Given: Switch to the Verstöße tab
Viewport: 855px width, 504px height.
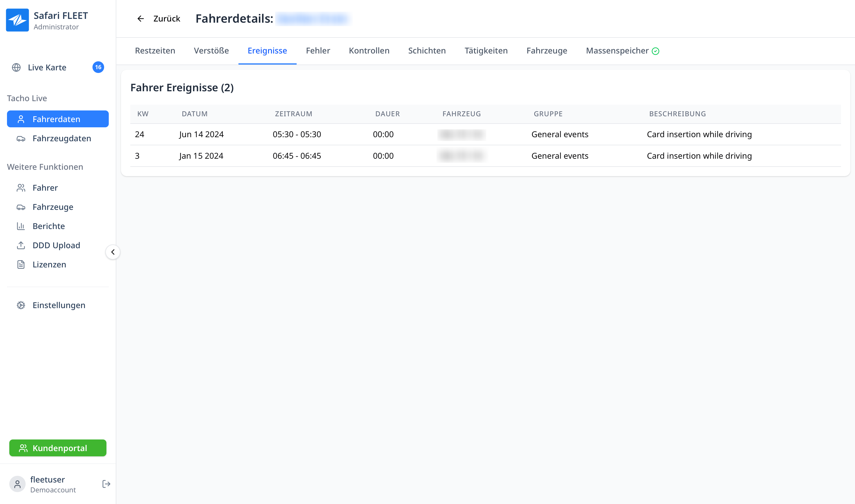Looking at the screenshot, I should click(x=211, y=51).
